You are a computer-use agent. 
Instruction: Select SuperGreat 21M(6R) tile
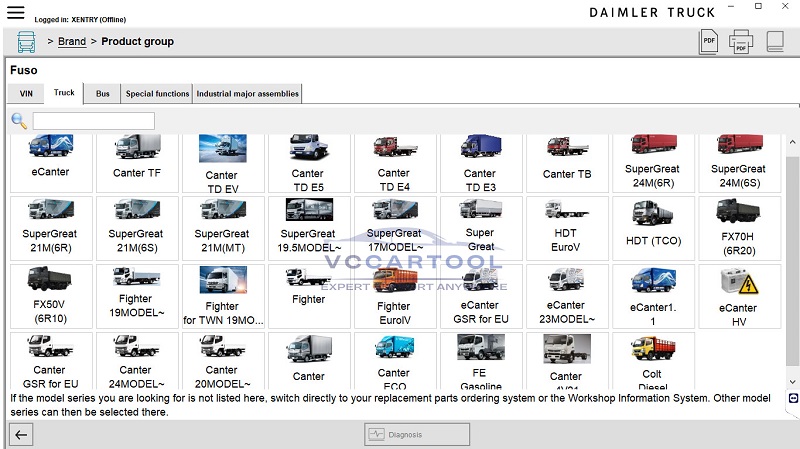(51, 228)
